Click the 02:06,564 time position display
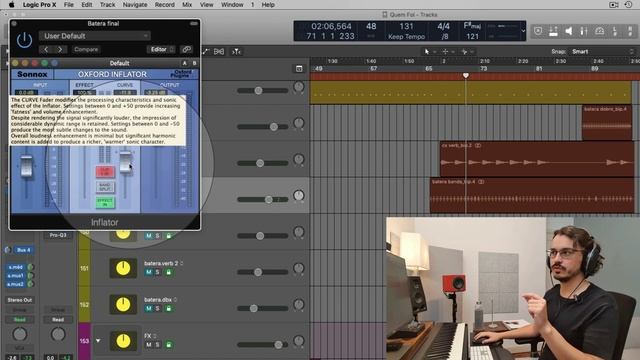640x360 pixels. (x=331, y=27)
